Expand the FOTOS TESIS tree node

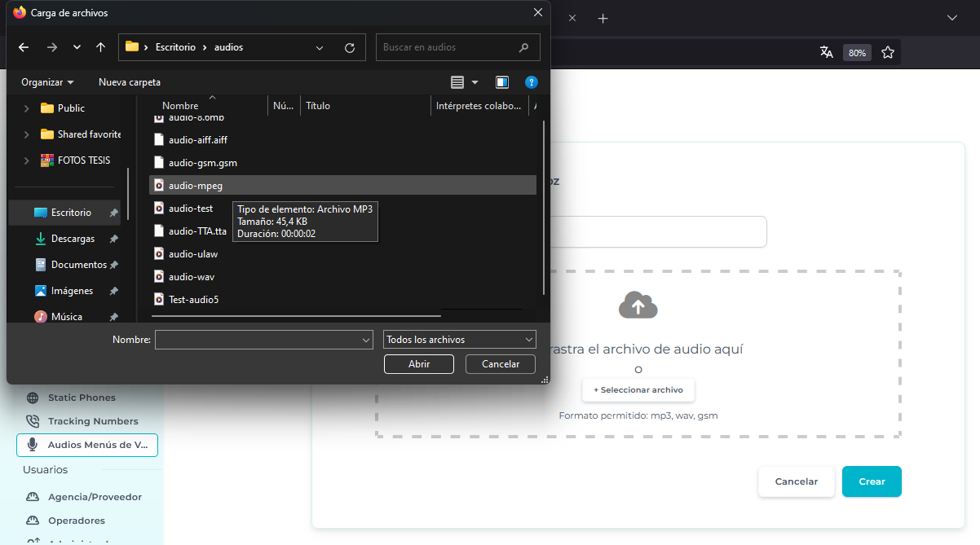(x=27, y=160)
